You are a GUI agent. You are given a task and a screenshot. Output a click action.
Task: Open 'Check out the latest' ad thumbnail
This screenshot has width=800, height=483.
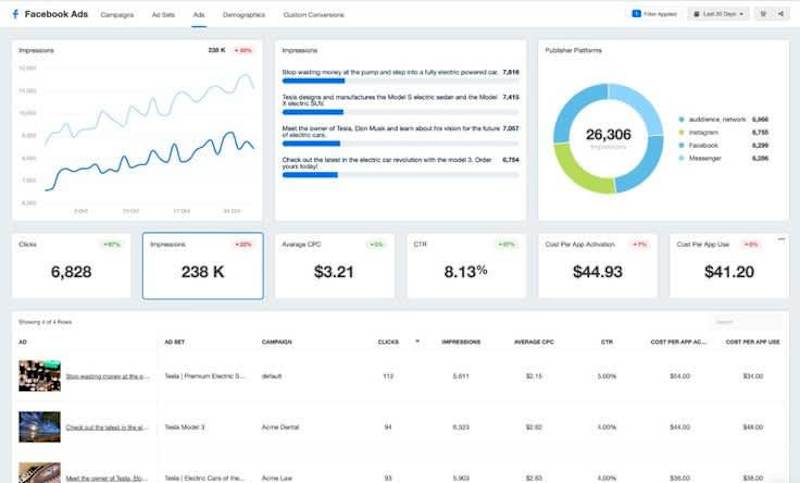[40, 427]
